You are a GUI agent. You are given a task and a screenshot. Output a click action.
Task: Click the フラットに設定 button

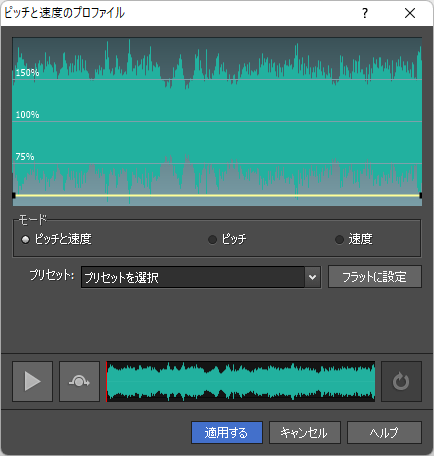[x=375, y=277]
